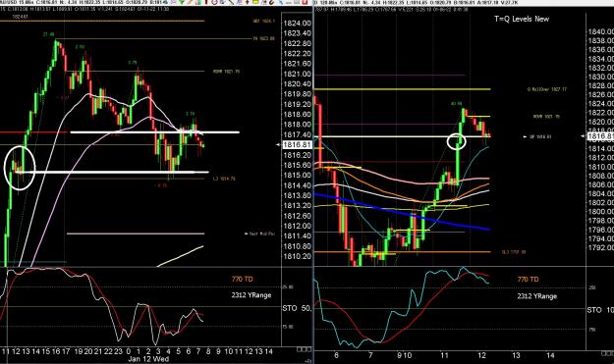
Task: Click the 1813.80 price axis label
Action: pos(298,195)
